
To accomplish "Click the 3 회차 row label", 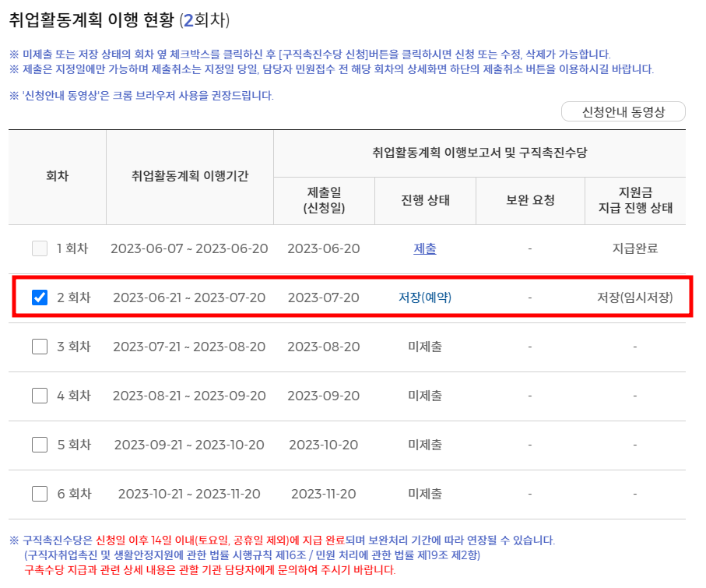I will 74,347.
